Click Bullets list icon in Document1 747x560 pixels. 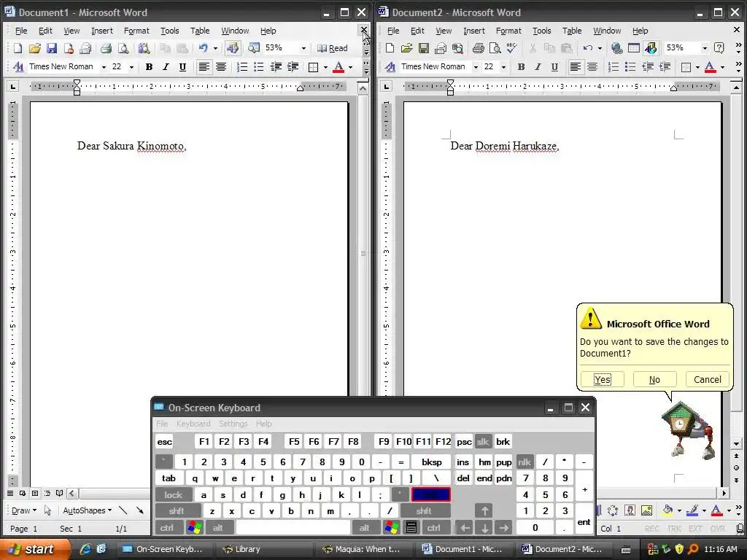point(259,66)
